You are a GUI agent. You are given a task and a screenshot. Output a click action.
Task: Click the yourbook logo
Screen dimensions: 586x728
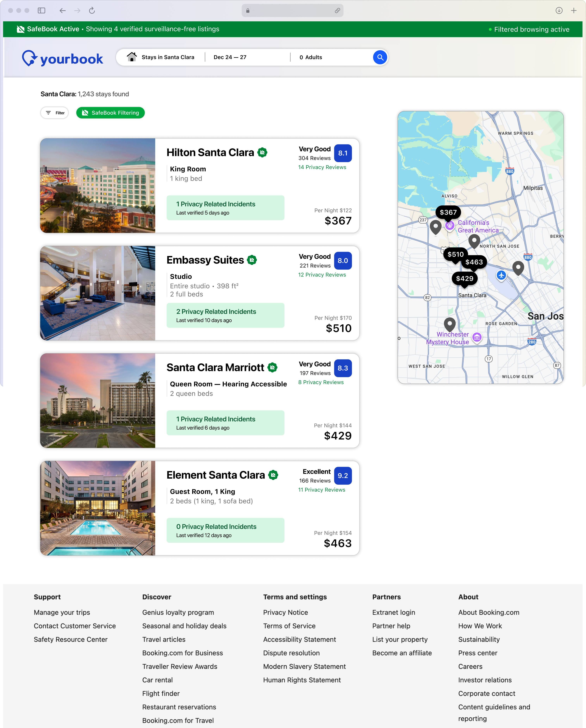coord(63,58)
